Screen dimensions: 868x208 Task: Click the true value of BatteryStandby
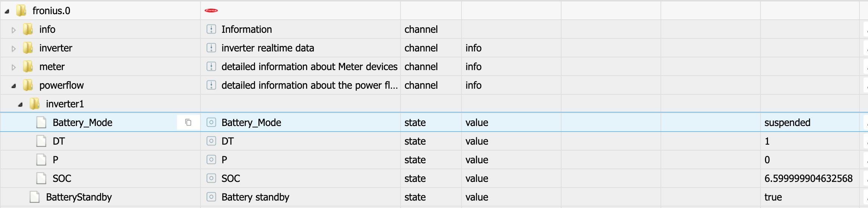click(x=773, y=197)
